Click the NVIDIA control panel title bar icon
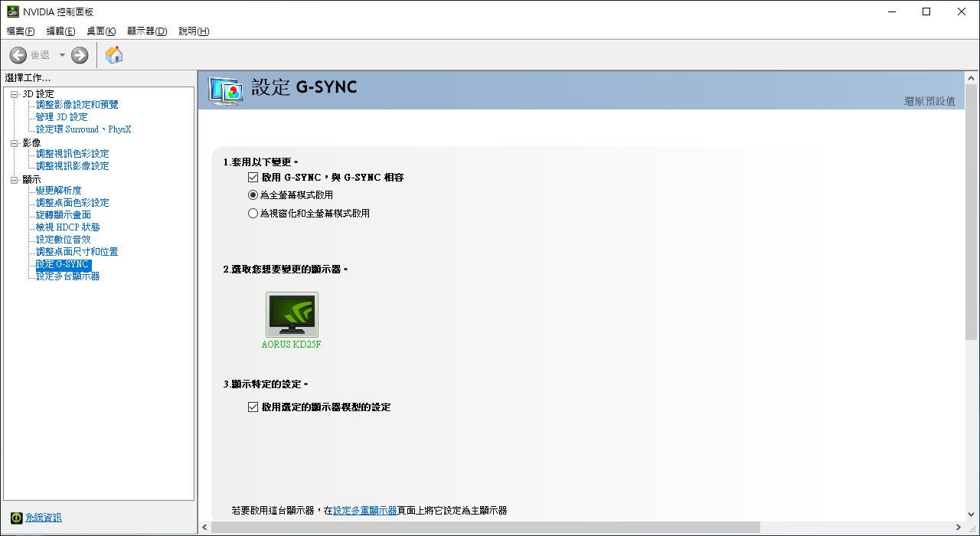 [13, 11]
